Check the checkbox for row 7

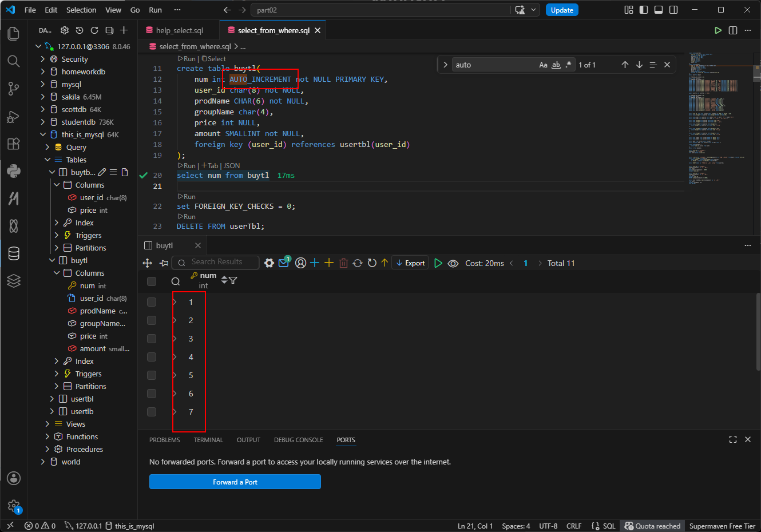(152, 412)
